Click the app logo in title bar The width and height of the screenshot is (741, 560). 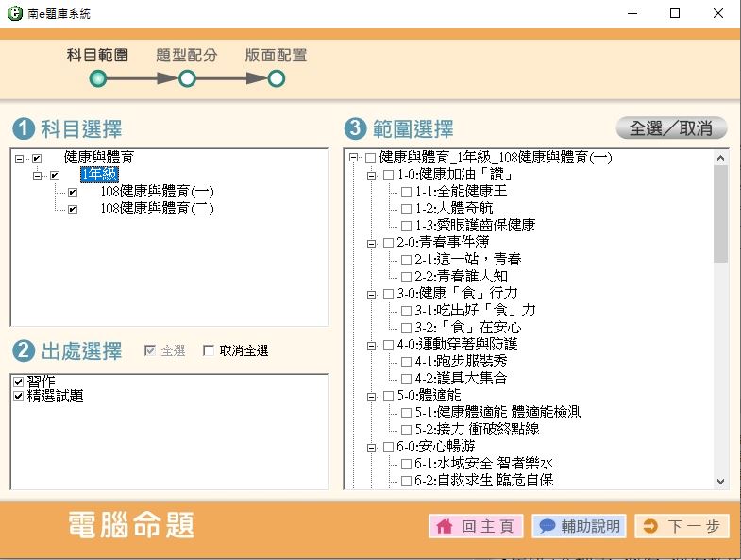point(15,14)
